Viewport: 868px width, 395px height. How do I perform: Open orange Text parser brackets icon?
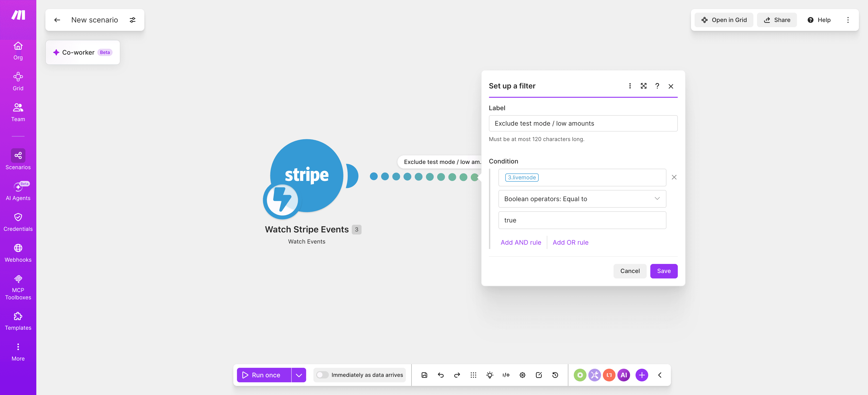coord(609,375)
